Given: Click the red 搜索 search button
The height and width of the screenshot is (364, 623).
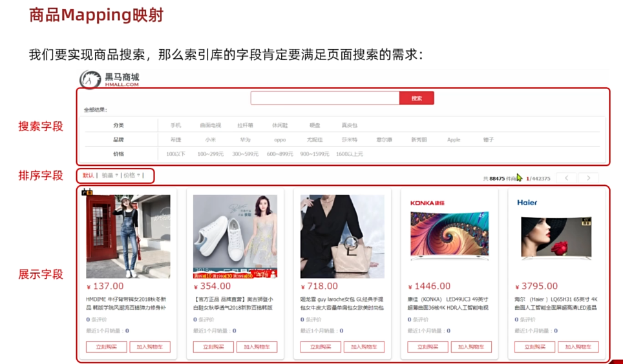Looking at the screenshot, I should (x=417, y=98).
